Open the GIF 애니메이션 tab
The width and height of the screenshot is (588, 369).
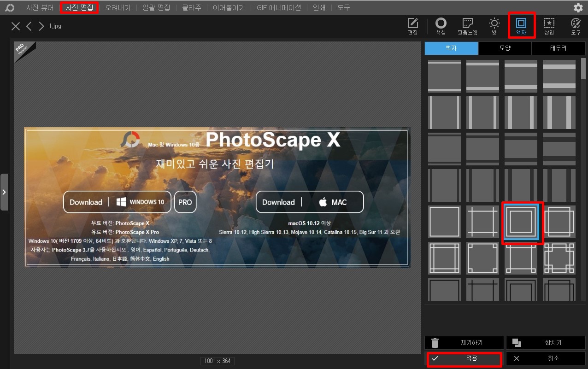pos(279,8)
